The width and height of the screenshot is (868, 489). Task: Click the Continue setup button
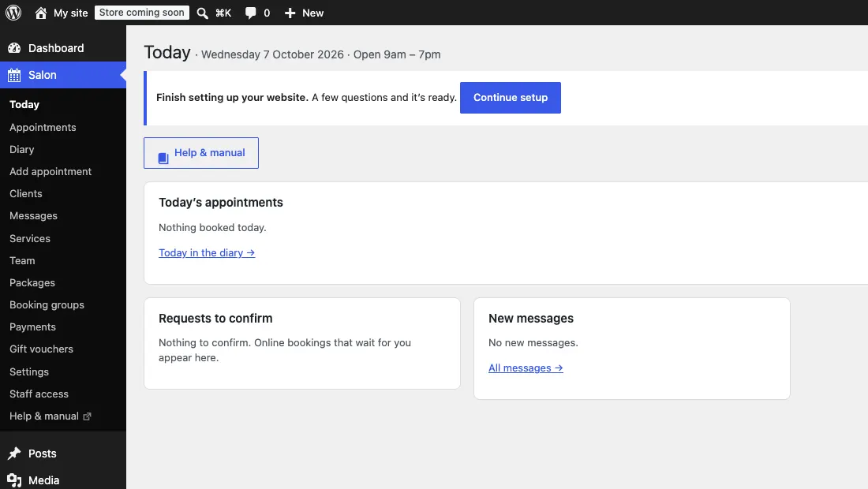click(511, 98)
